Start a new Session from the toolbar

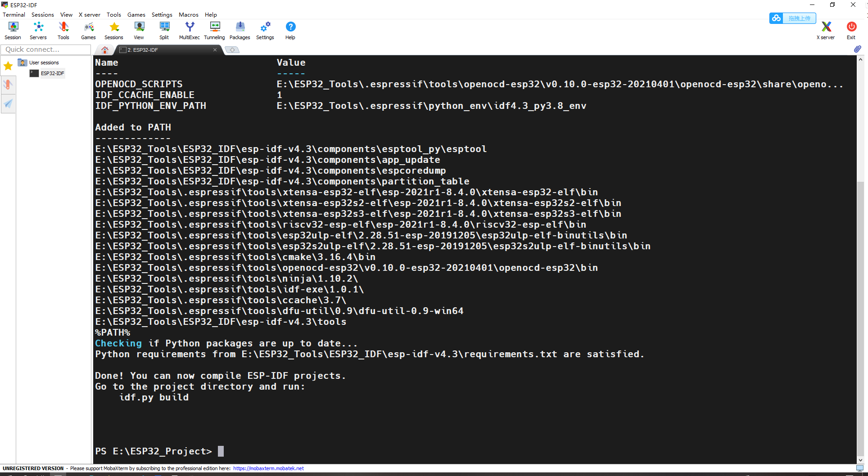click(x=13, y=30)
